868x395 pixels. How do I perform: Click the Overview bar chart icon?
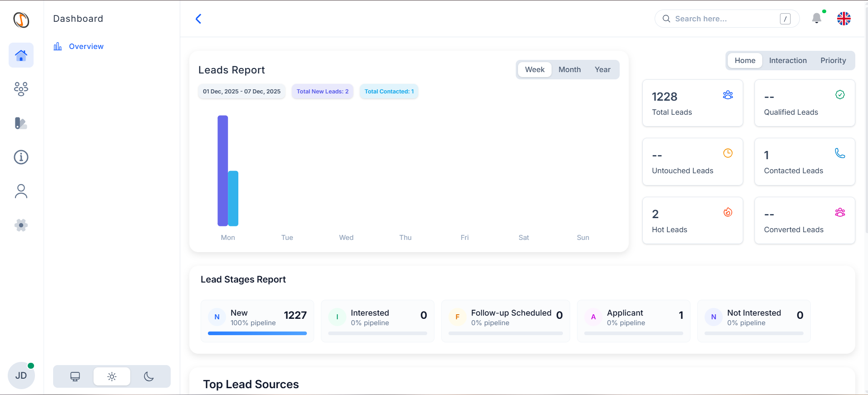(58, 46)
